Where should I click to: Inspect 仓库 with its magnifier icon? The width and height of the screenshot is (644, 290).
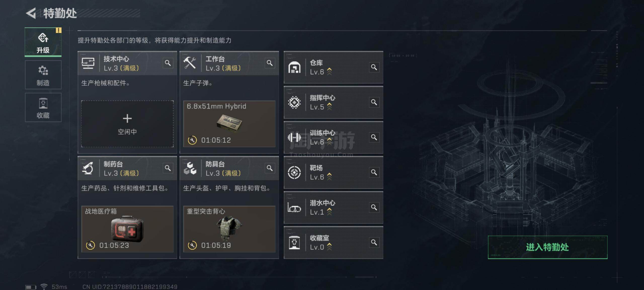(374, 67)
